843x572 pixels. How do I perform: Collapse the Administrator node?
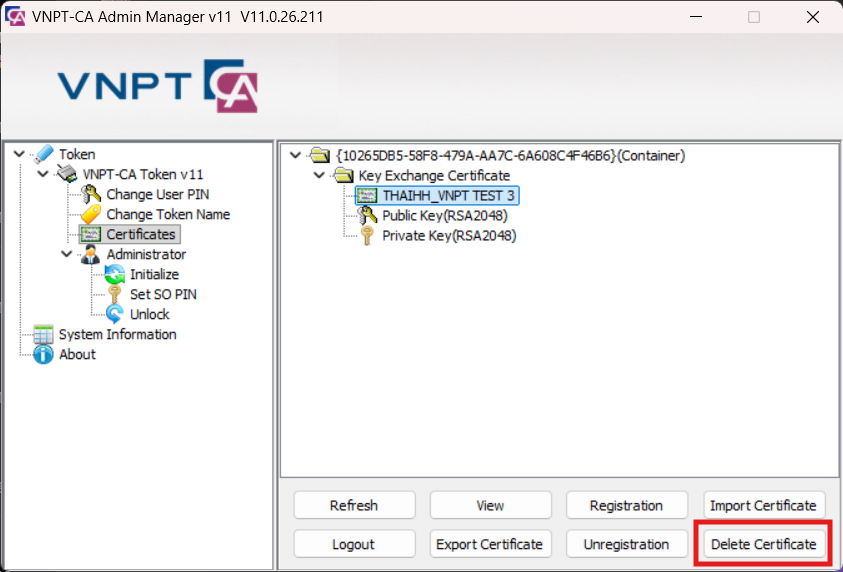pos(67,254)
